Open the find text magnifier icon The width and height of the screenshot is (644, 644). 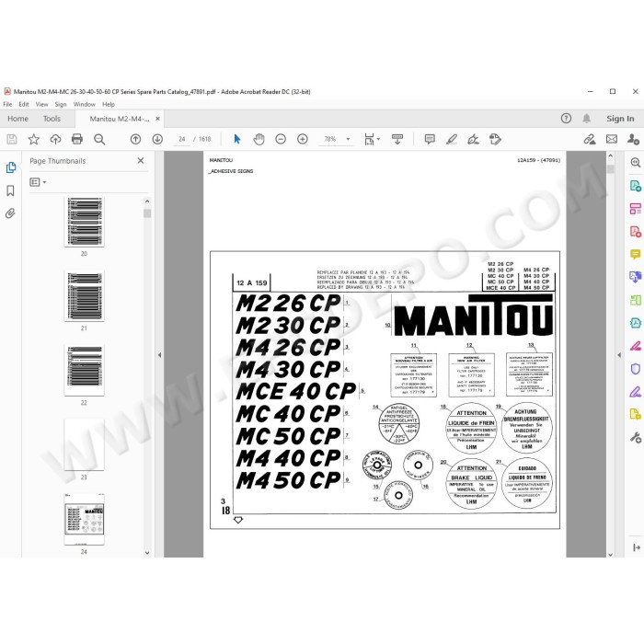pyautogui.click(x=99, y=139)
